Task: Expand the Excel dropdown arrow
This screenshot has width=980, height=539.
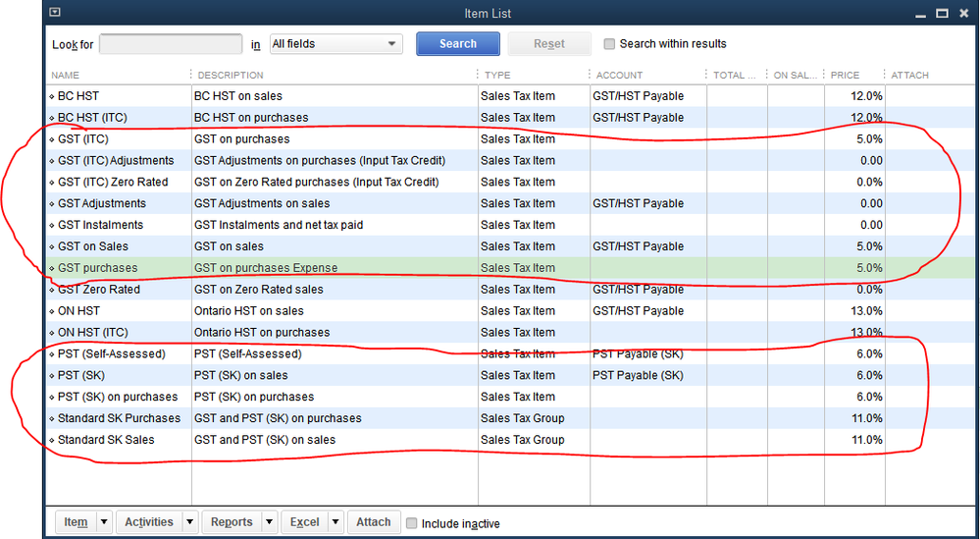Action: 336,522
